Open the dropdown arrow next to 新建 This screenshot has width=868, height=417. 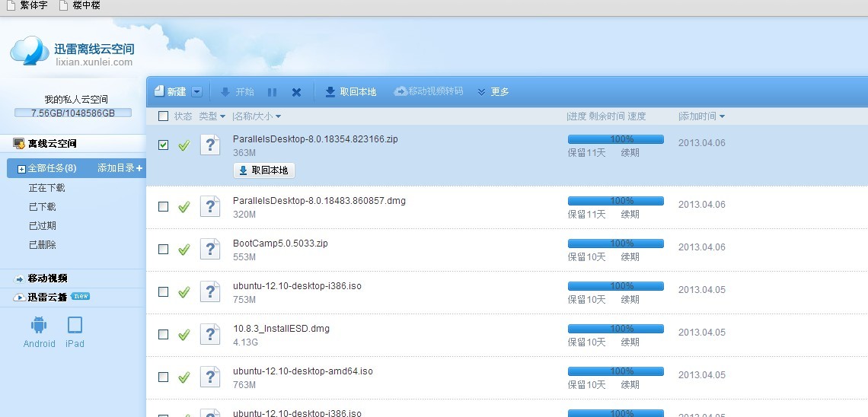coord(197,92)
